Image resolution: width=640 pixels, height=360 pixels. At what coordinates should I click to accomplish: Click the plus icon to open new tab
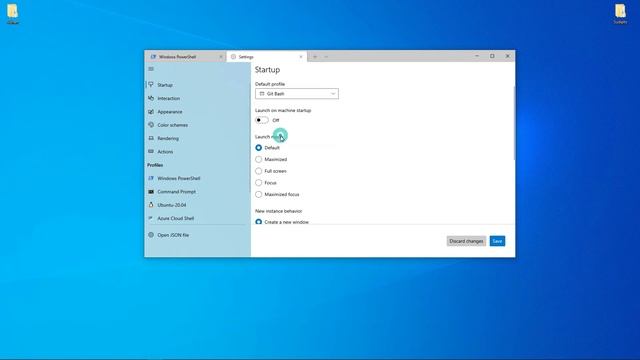point(315,57)
